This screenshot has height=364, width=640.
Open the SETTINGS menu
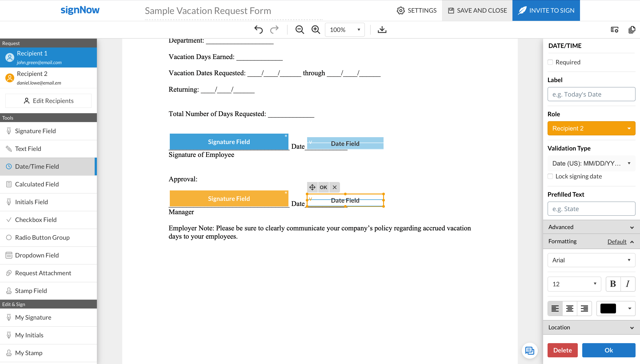[416, 10]
